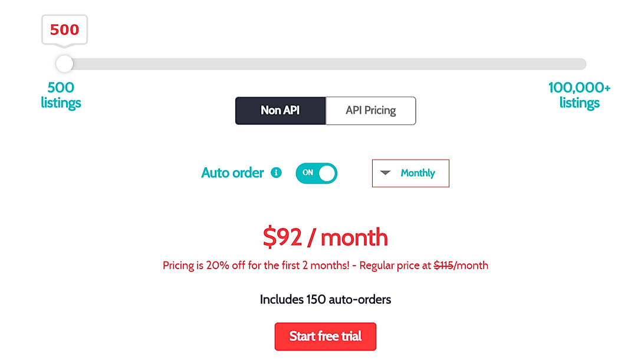Click the Includes 150 auto-orders text

click(x=325, y=299)
